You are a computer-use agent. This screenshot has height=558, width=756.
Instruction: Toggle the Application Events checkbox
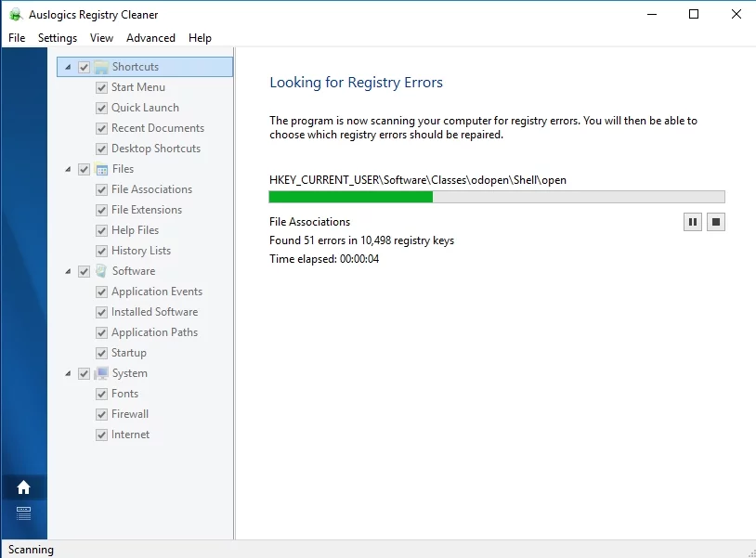pos(101,292)
